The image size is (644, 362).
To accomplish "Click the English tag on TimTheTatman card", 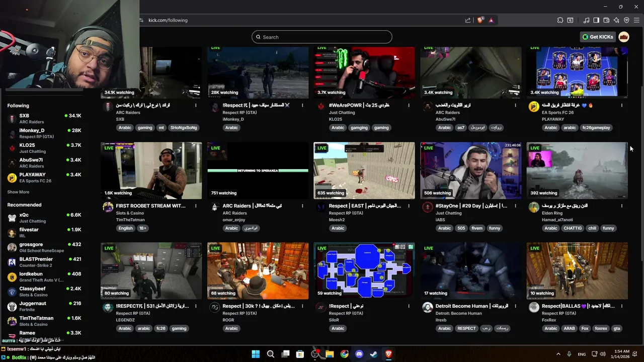I will click(126, 228).
